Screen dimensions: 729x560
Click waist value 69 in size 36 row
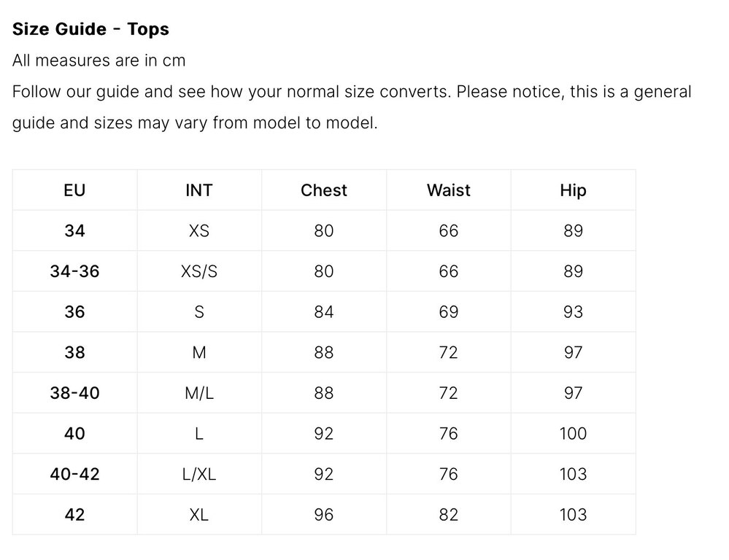(449, 312)
